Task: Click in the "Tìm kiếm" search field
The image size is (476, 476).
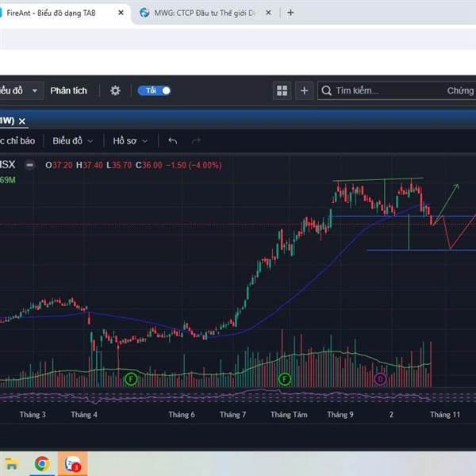Action: pyautogui.click(x=381, y=90)
